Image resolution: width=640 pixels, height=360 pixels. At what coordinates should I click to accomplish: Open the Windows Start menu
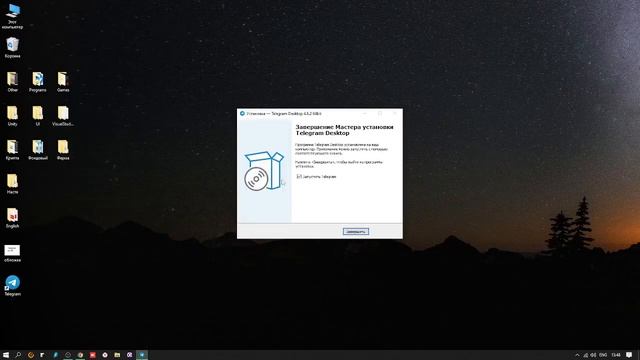pos(6,355)
